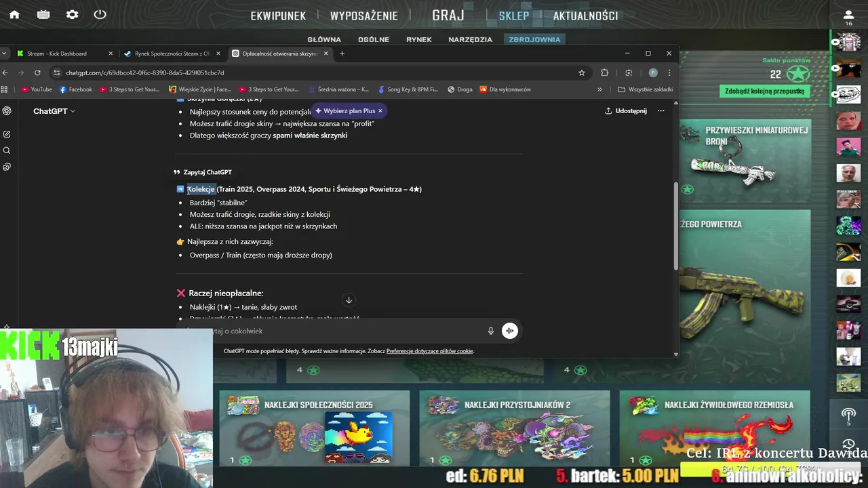868x488 pixels.
Task: Open the ChatGPT logo in sidebar
Action: pyautogui.click(x=7, y=110)
